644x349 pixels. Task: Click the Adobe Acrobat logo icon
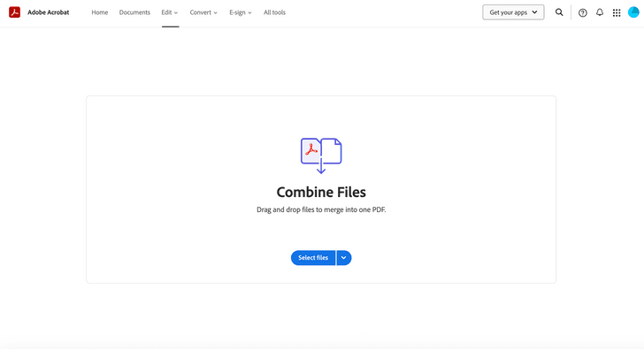[14, 12]
